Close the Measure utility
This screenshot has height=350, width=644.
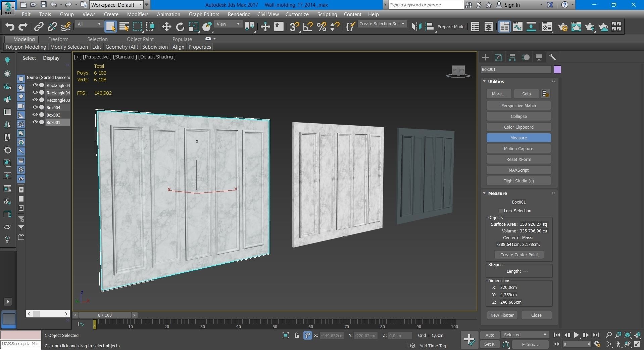[x=536, y=315]
